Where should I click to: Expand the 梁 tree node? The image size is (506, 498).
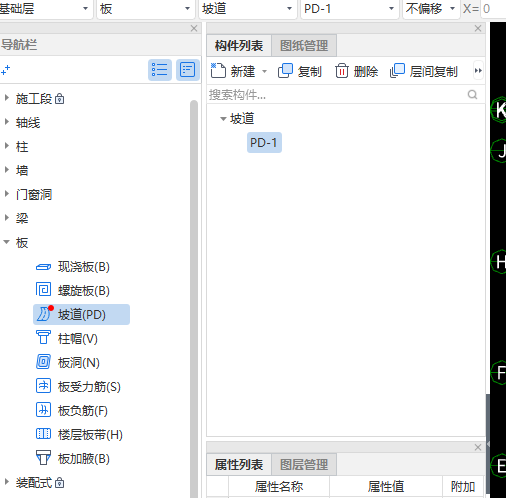click(x=6, y=218)
